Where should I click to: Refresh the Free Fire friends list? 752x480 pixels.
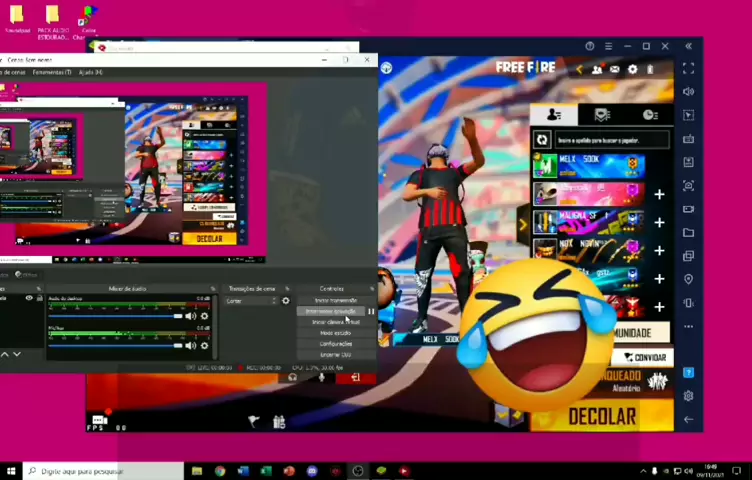pos(542,141)
